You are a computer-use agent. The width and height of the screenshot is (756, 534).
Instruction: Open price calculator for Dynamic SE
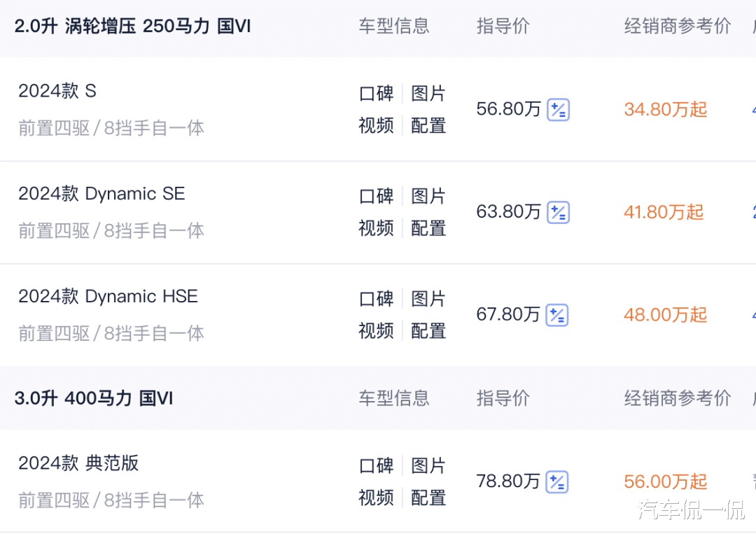(x=558, y=213)
